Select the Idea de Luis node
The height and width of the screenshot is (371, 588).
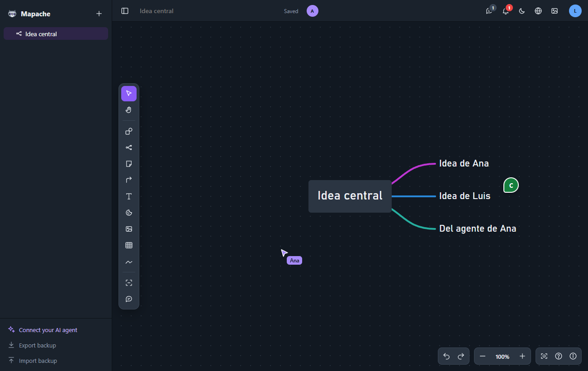(465, 196)
